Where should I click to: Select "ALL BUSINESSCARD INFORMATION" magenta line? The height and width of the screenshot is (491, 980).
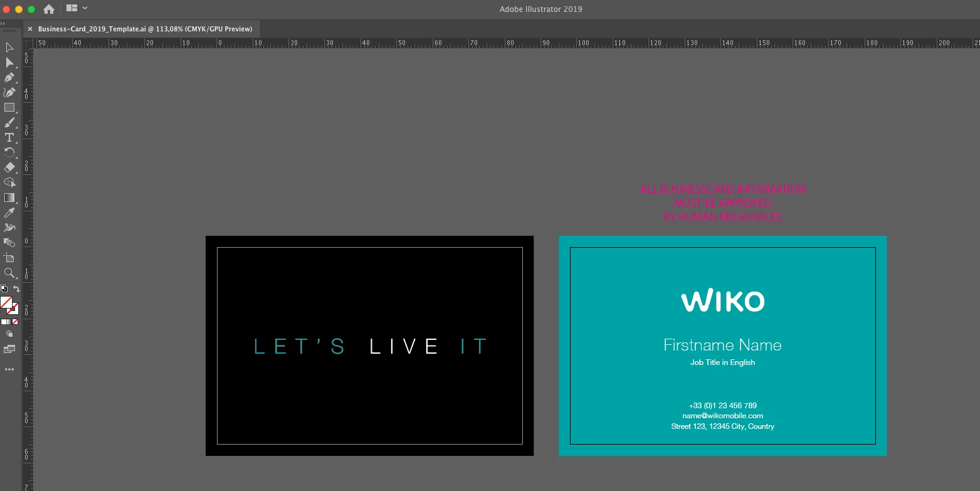coord(723,189)
